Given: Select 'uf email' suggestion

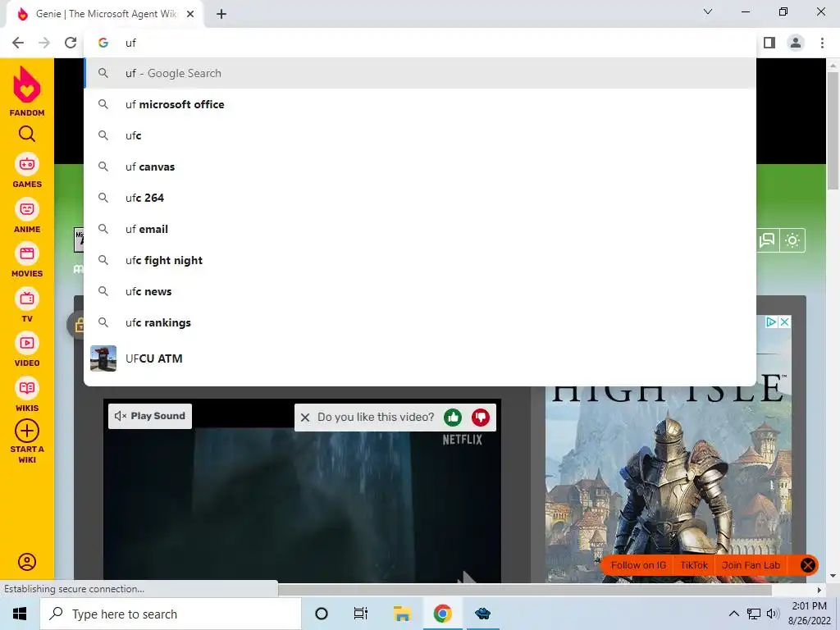Looking at the screenshot, I should tap(420, 230).
